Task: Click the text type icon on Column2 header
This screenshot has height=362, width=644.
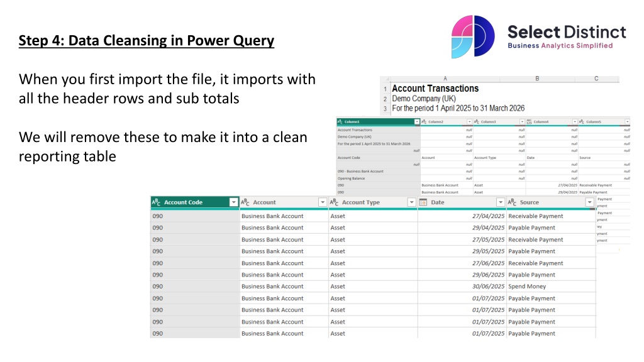Action: click(x=424, y=121)
